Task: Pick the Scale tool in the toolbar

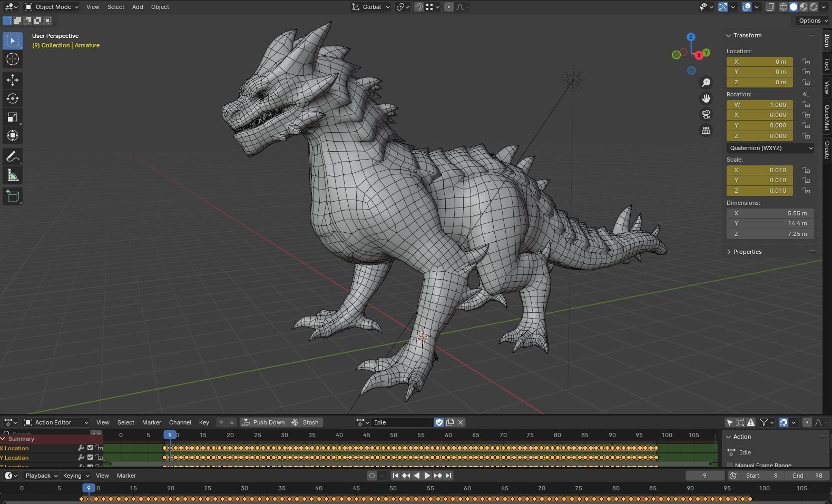Action: [13, 117]
